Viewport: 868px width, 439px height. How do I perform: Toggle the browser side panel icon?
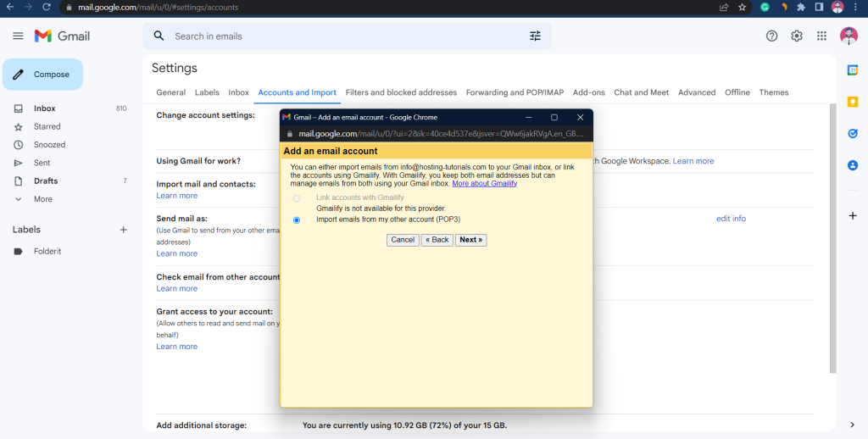pos(819,7)
